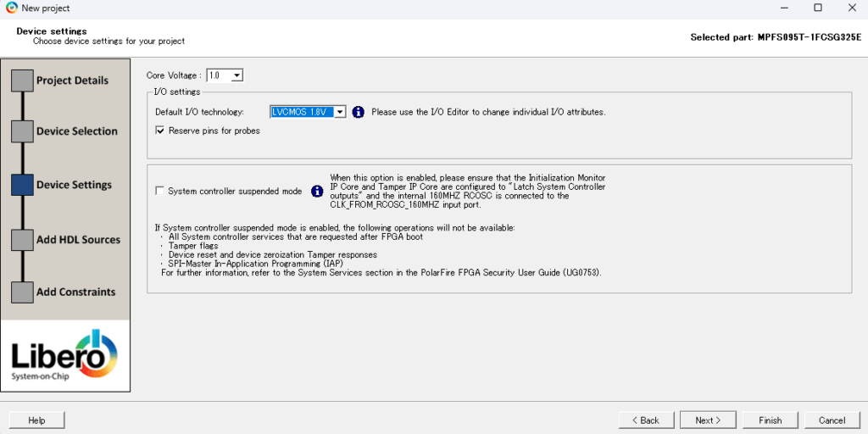Go to the Project Details step label

72,81
